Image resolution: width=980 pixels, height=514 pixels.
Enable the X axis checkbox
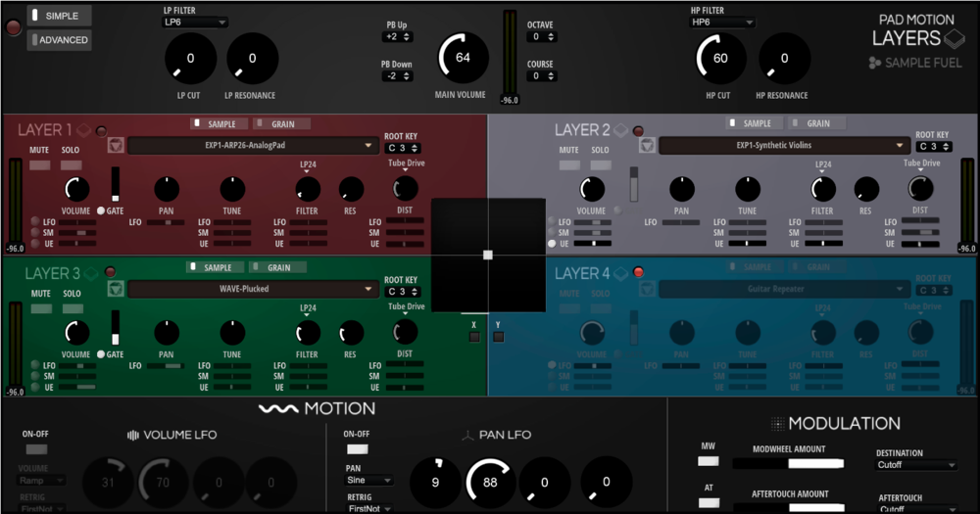(x=474, y=337)
